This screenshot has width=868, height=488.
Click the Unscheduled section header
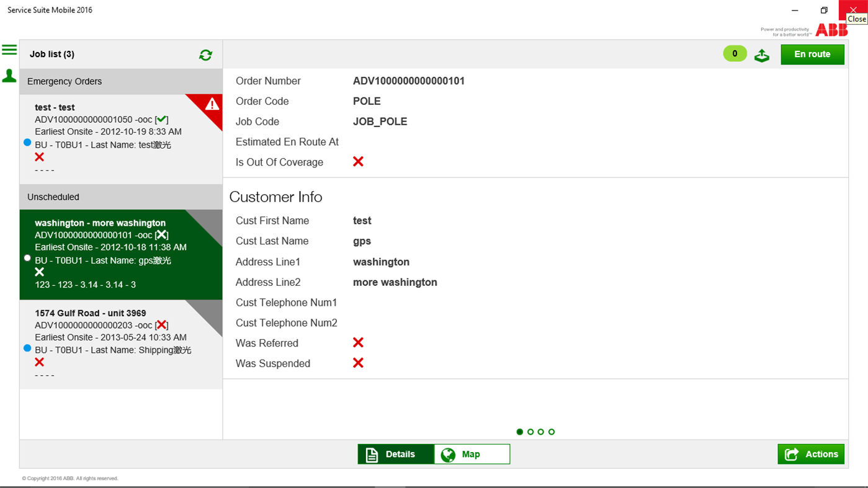coord(121,197)
